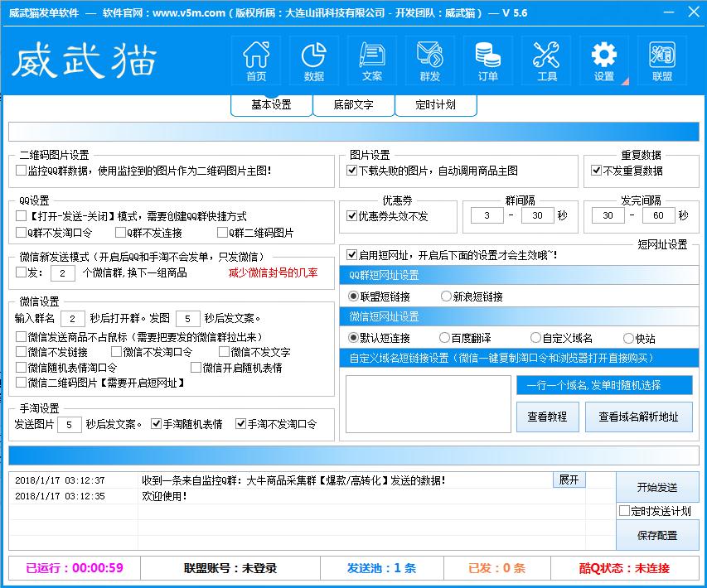This screenshot has width=707, height=588.
Task: Switch to the 基本设置 tab
Action: pos(271,105)
